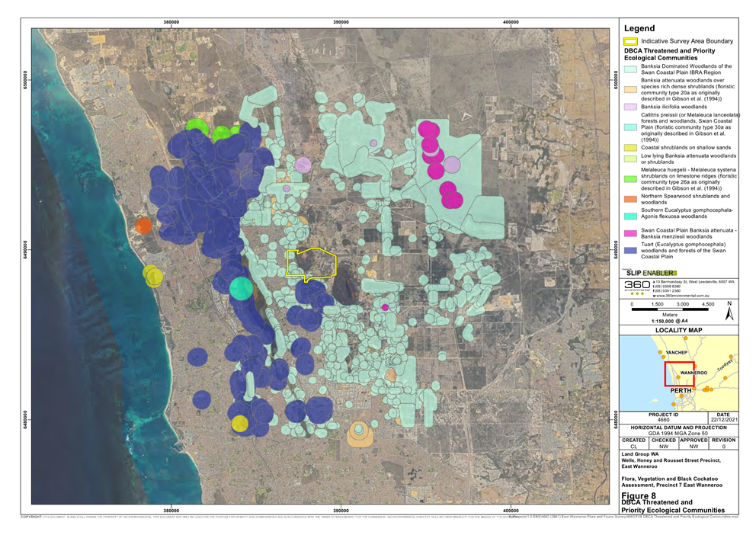This screenshot has width=756, height=535.
Task: Click the red rectangle in the locality map
Action: [679, 374]
